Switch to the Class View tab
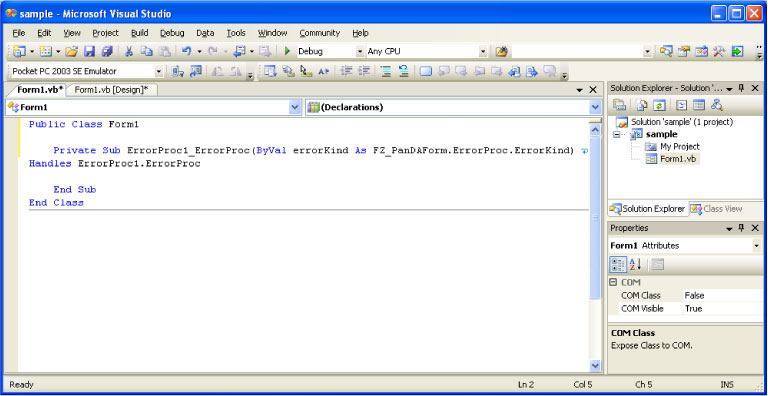Viewport: 768px width, 396px height. coord(716,209)
